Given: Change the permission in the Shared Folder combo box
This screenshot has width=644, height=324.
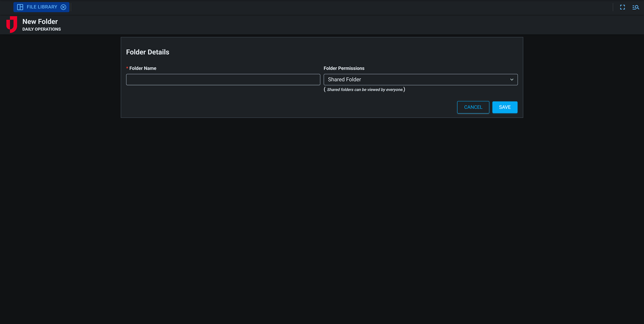Looking at the screenshot, I should click(420, 79).
